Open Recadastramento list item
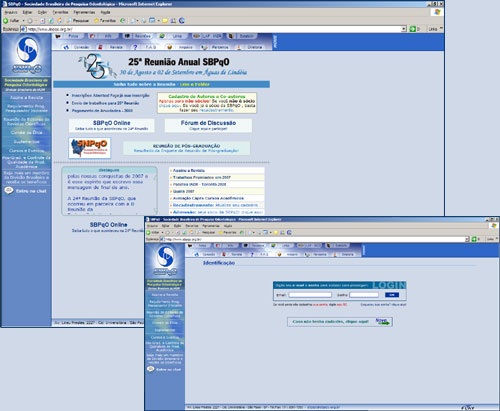Viewport: 500px width, 411px height. (217, 205)
